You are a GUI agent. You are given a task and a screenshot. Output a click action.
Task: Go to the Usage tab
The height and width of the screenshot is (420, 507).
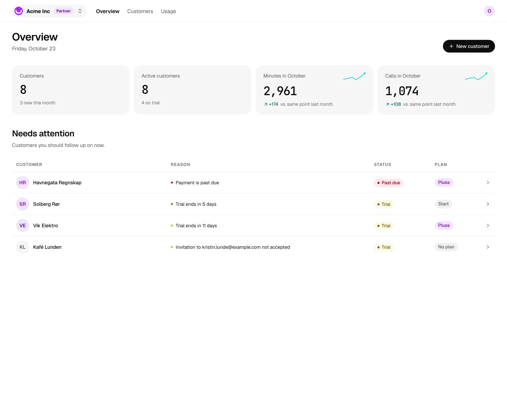point(169,11)
